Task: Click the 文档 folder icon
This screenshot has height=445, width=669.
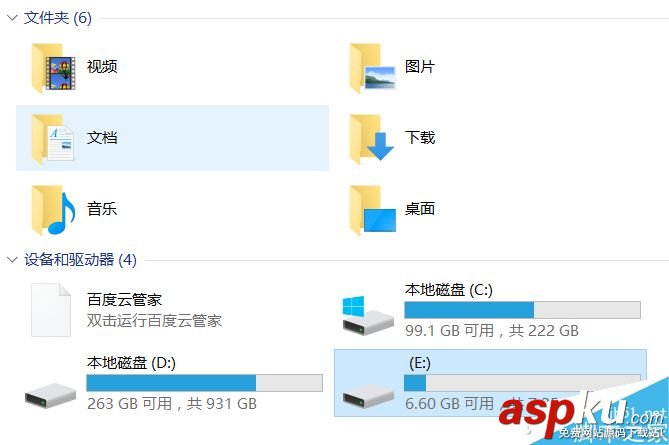Action: point(53,139)
